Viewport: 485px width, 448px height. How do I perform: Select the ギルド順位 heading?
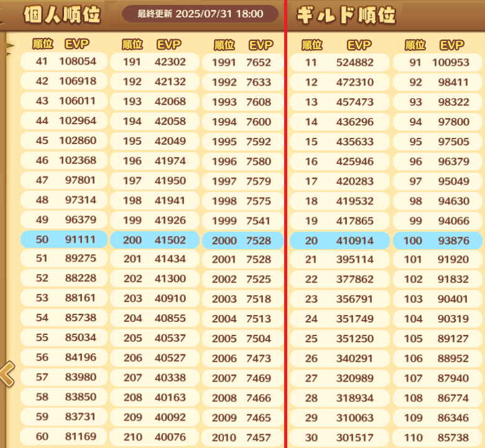coord(346,15)
